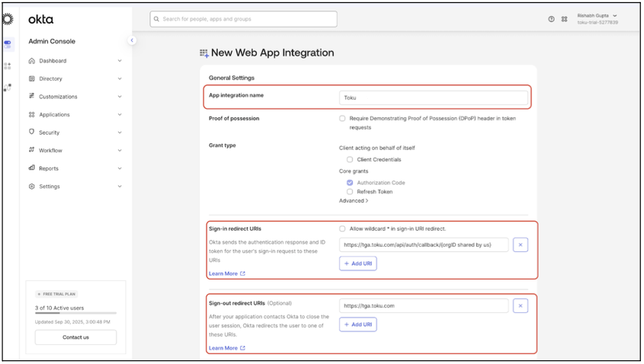The image size is (644, 364).
Task: Open the apps grid icon in header
Action: coord(564,19)
